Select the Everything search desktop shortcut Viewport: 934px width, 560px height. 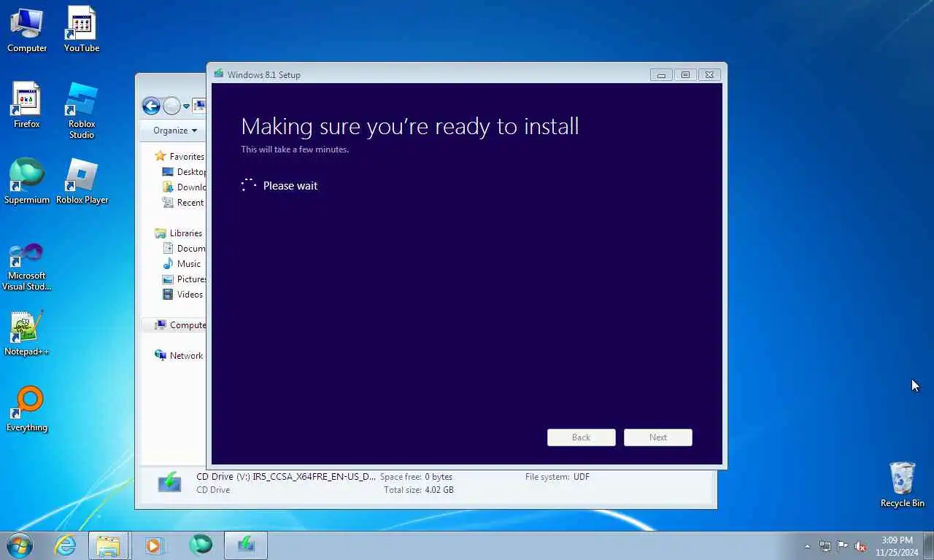pos(27,409)
